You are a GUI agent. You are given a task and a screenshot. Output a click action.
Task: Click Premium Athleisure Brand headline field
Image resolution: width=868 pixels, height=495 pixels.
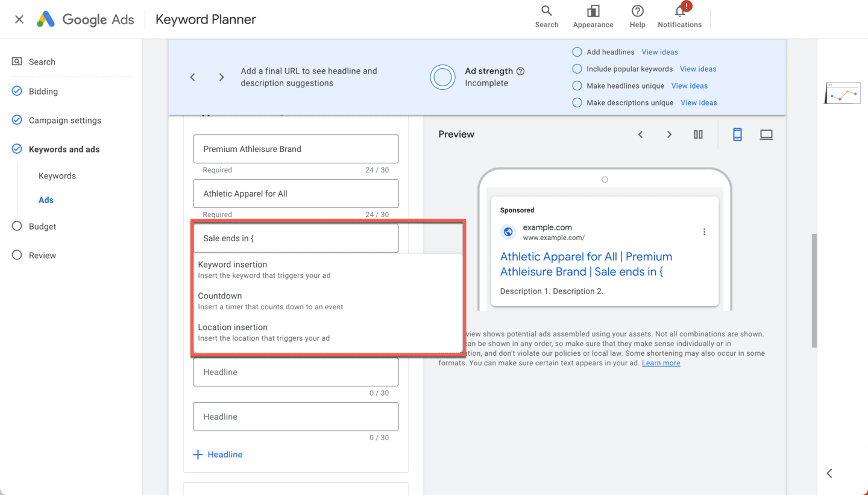pos(296,149)
